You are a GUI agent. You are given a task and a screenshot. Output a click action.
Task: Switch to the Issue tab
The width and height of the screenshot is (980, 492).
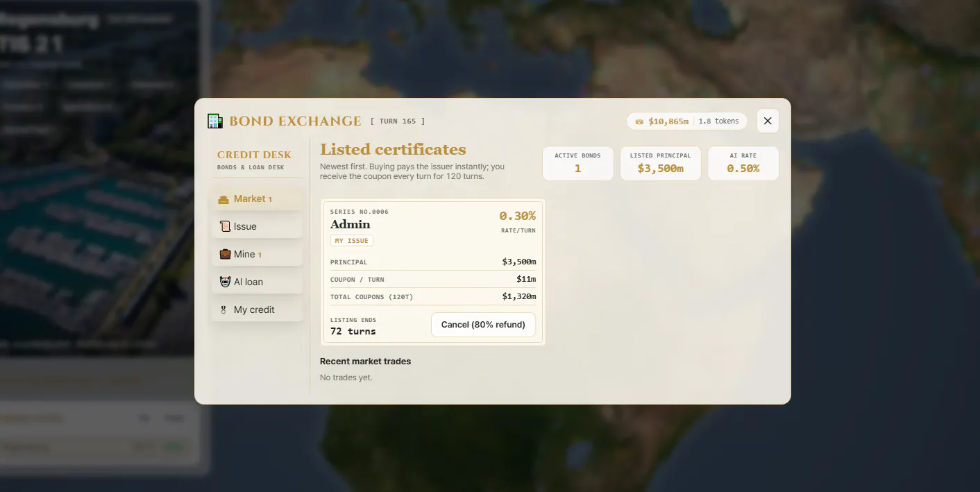click(x=257, y=226)
